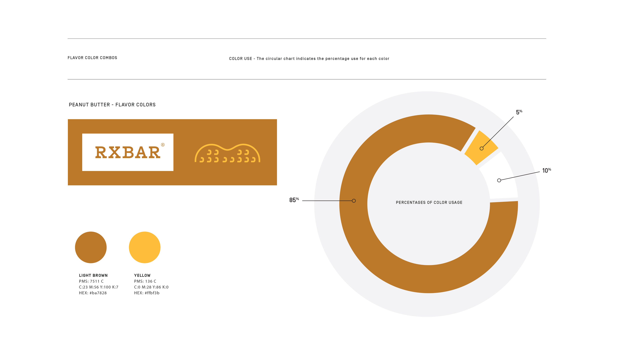Image resolution: width=617 pixels, height=364 pixels.
Task: Click the 10% percentage label
Action: coord(546,170)
